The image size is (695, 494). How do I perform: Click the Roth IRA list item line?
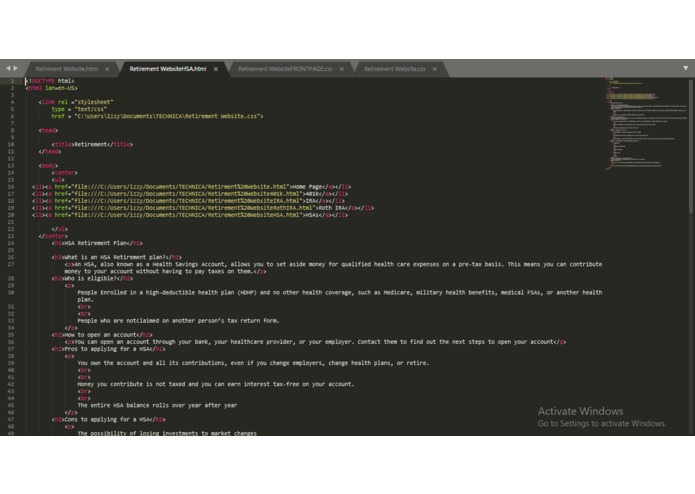pyautogui.click(x=203, y=208)
